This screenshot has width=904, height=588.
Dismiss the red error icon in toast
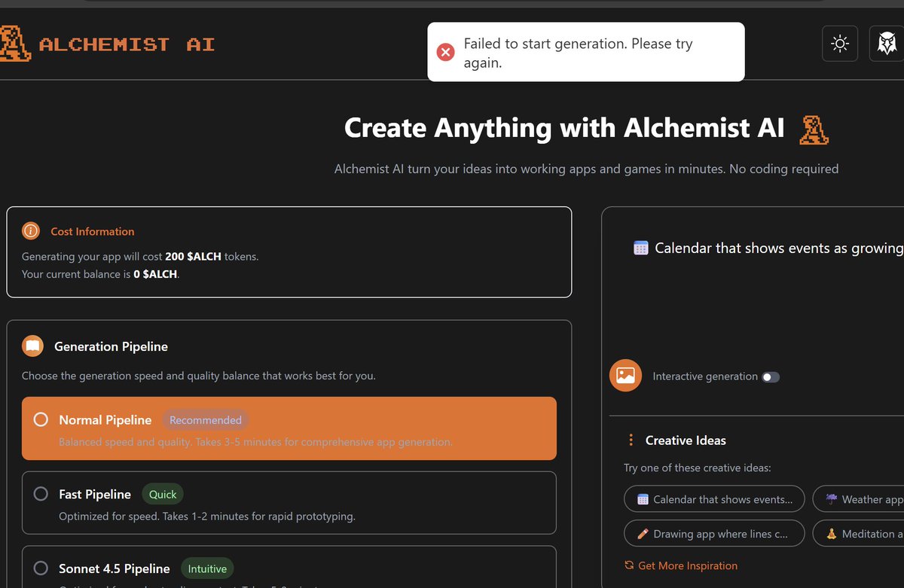tap(446, 52)
